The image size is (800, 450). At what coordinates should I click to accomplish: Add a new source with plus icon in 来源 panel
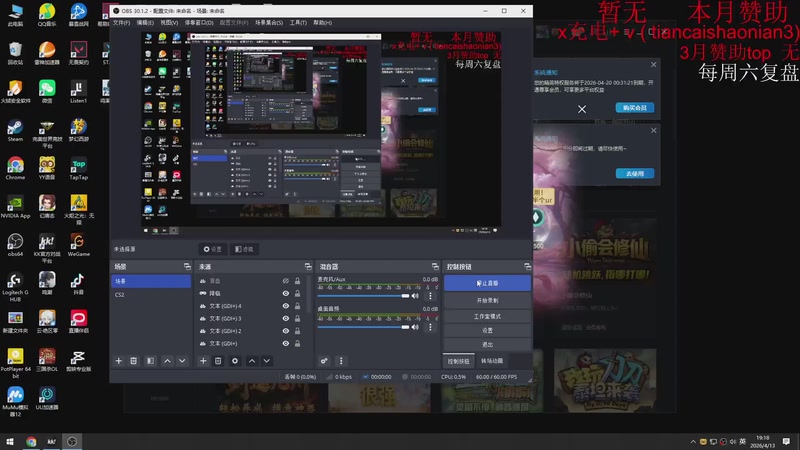(203, 361)
